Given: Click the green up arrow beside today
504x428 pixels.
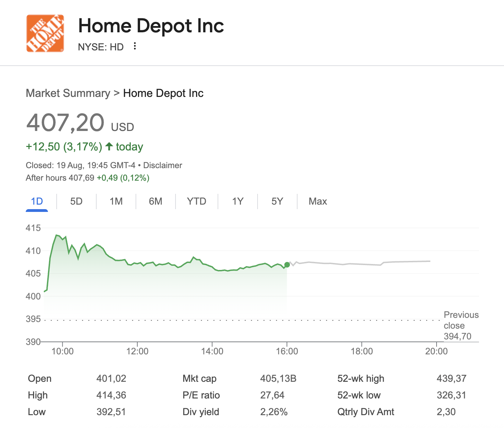Looking at the screenshot, I should click(109, 146).
